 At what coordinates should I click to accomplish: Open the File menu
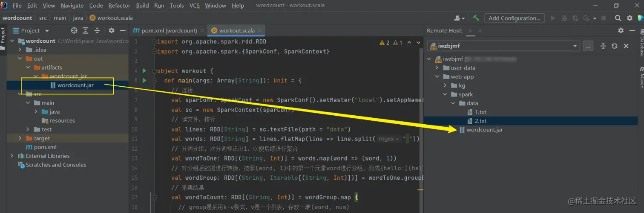point(17,6)
